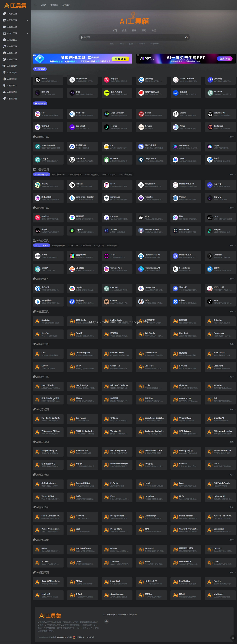Viewport: 237px width, 644px height.
Task: Select the AI思维导图 tab
Action: (86, 246)
